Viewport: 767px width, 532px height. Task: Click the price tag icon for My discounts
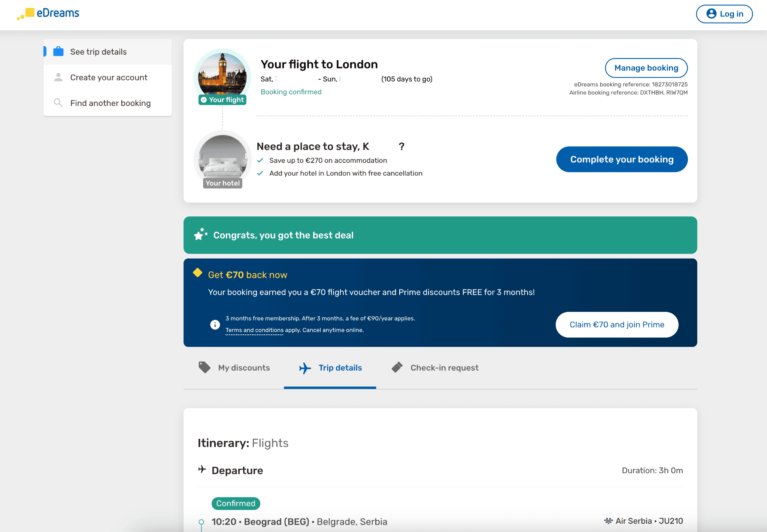pyautogui.click(x=204, y=367)
